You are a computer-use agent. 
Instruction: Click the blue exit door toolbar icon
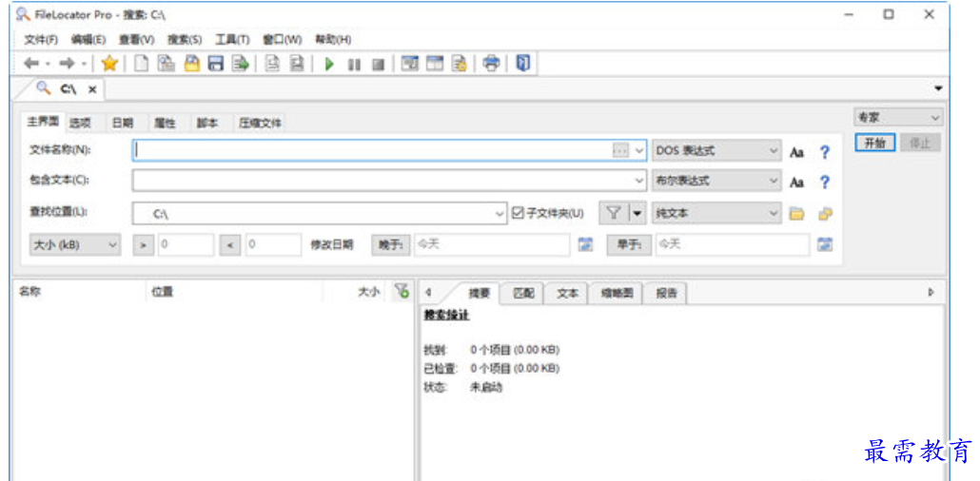tap(523, 64)
